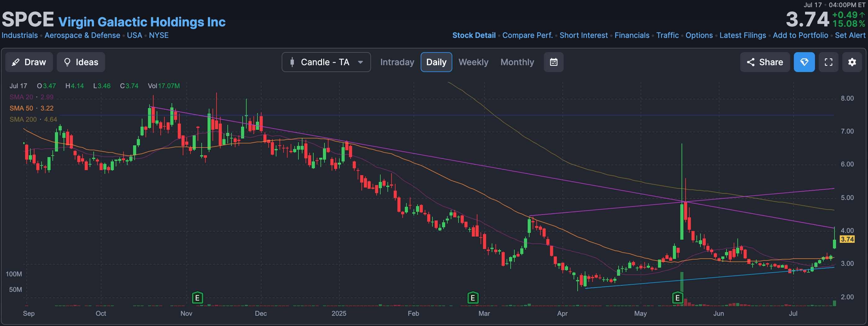
Task: Click the SPCE ticker symbol
Action: point(28,19)
